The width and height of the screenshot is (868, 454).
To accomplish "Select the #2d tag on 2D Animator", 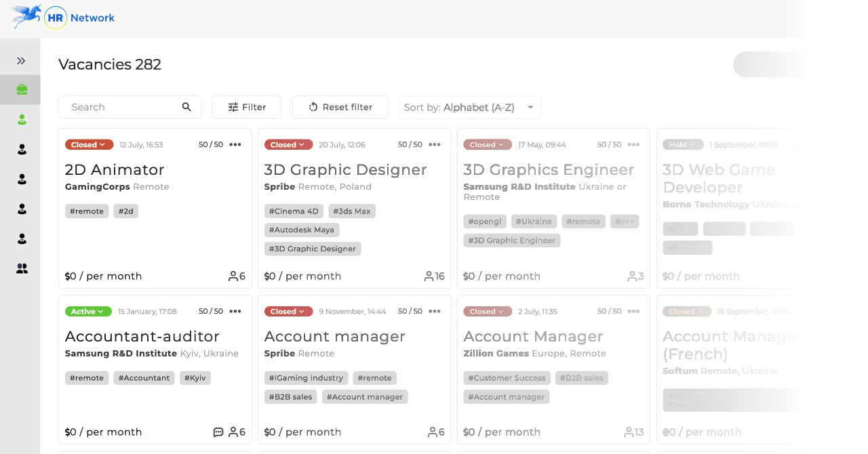I will point(125,211).
